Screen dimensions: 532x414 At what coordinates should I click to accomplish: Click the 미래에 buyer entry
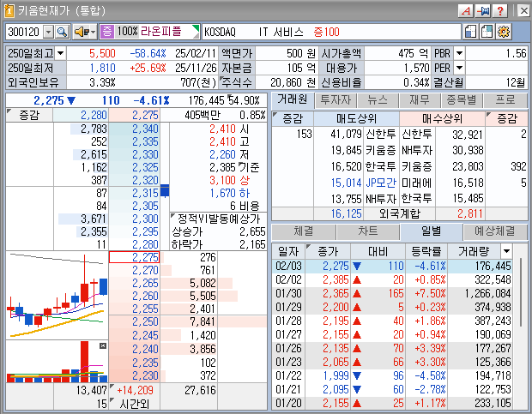point(417,183)
